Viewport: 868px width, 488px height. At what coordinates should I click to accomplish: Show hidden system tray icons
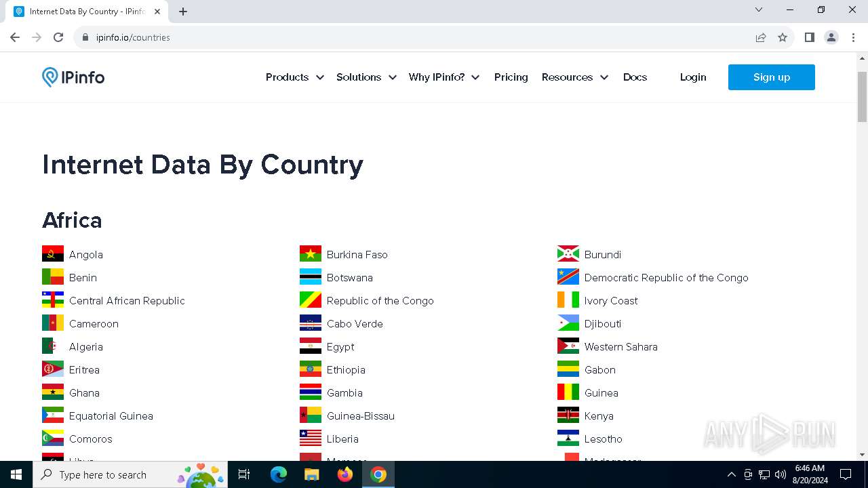pos(731,474)
